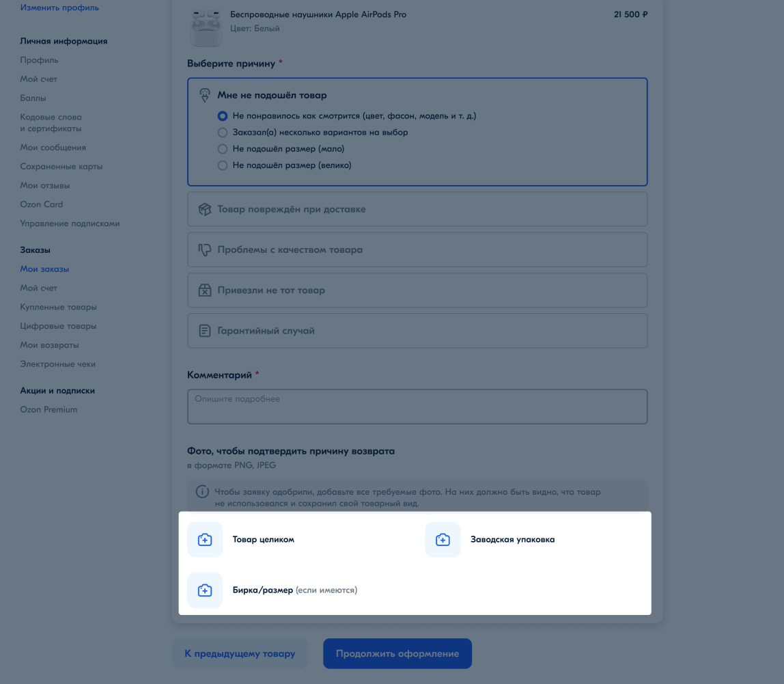Go to Купленные товары
Image resolution: width=784 pixels, height=684 pixels.
(59, 307)
